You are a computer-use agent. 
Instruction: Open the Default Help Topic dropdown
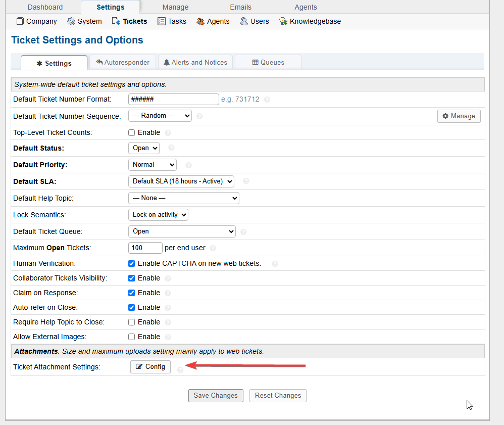click(x=183, y=198)
